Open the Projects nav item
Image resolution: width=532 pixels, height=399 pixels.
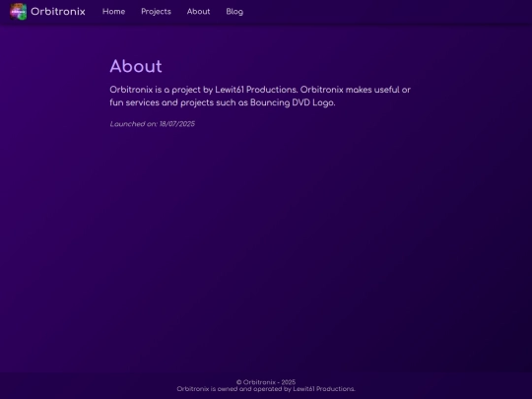[156, 12]
